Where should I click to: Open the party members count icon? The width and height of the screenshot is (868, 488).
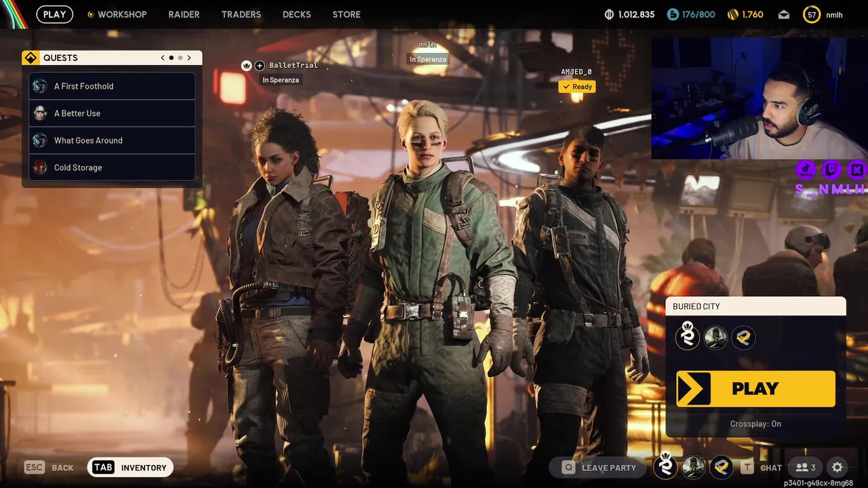click(806, 467)
